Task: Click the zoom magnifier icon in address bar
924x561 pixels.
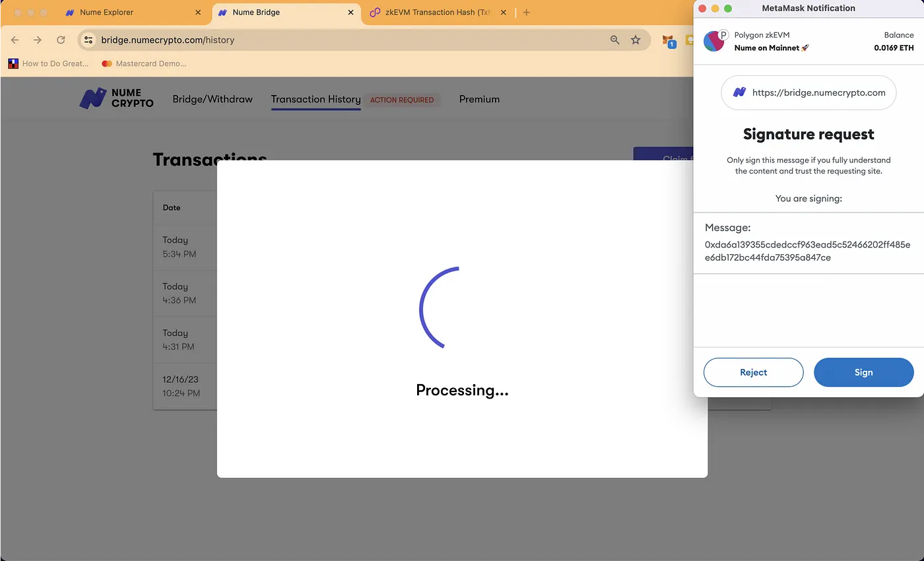Action: pos(615,40)
